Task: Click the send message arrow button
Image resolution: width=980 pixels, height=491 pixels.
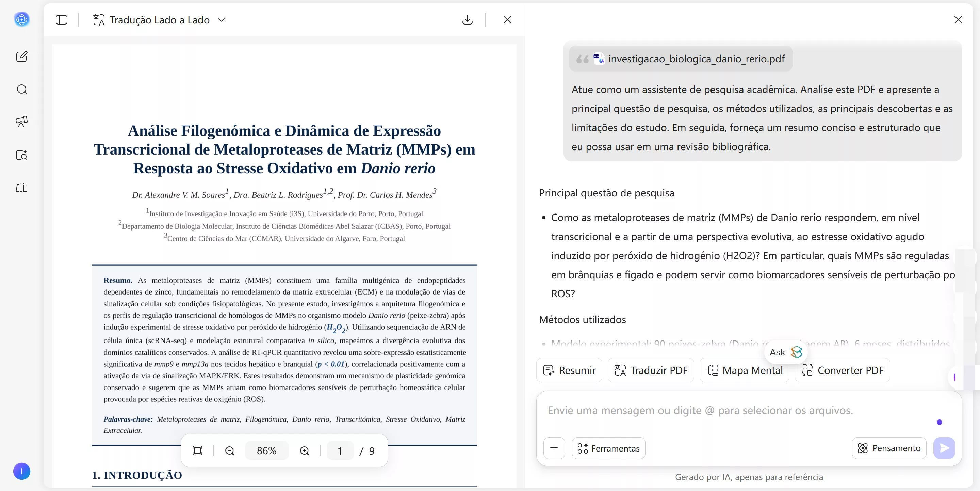Action: click(x=944, y=448)
